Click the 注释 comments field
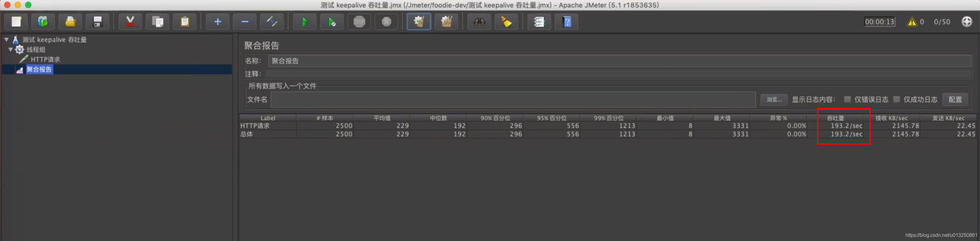Viewport: 980px width, 241px height. point(618,74)
